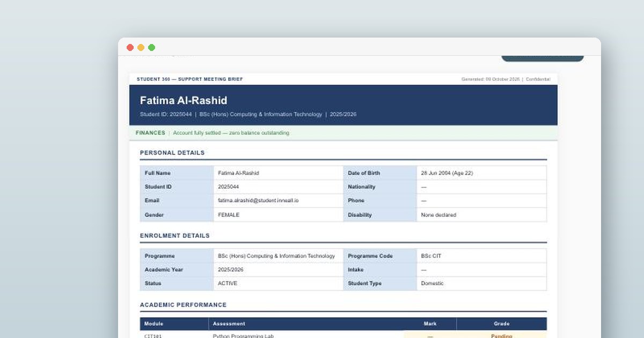The width and height of the screenshot is (644, 338).
Task: Select '2025/2026' value in Academic Year row
Action: (231, 270)
